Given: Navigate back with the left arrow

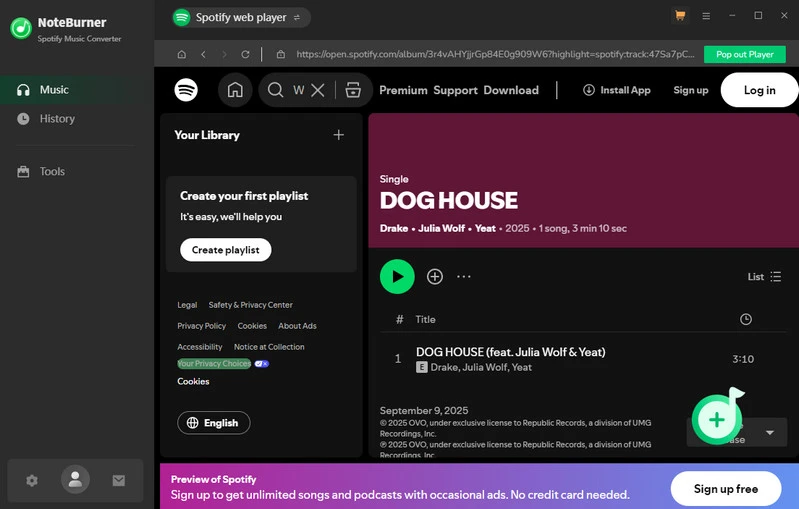Looking at the screenshot, I should (x=203, y=54).
